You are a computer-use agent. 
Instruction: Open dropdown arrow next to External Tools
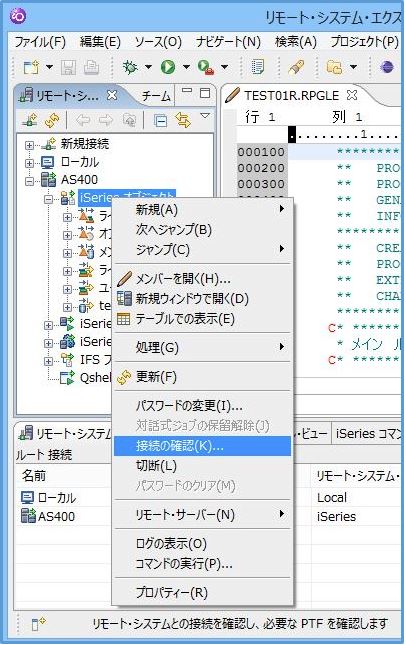click(x=224, y=67)
